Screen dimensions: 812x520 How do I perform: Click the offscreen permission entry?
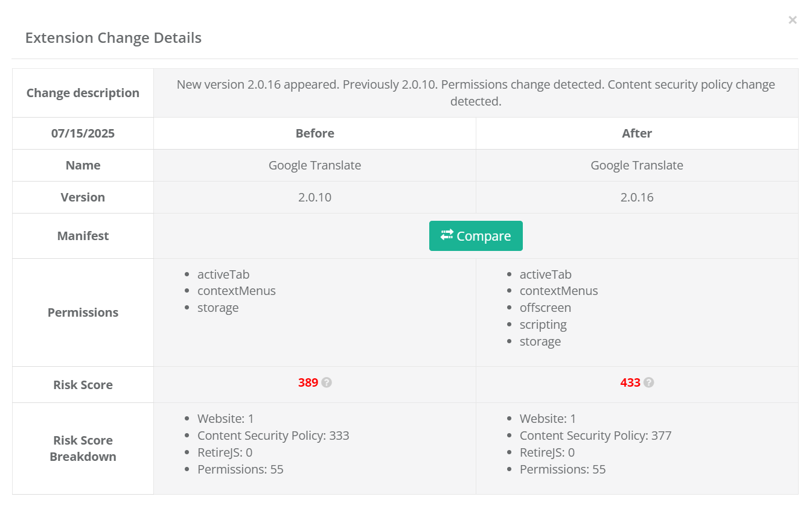pyautogui.click(x=545, y=308)
